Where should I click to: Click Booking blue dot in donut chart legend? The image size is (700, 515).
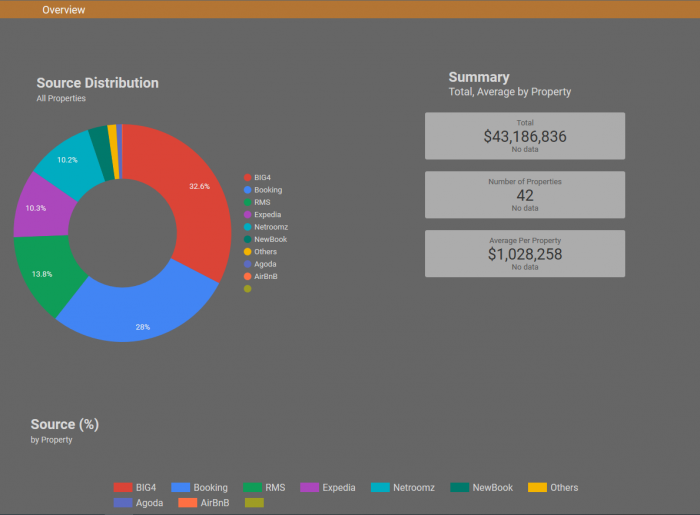pos(247,190)
